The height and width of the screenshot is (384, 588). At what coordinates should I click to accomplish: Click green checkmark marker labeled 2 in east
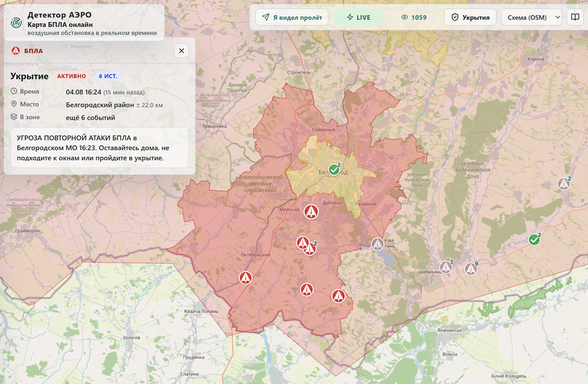coord(535,239)
